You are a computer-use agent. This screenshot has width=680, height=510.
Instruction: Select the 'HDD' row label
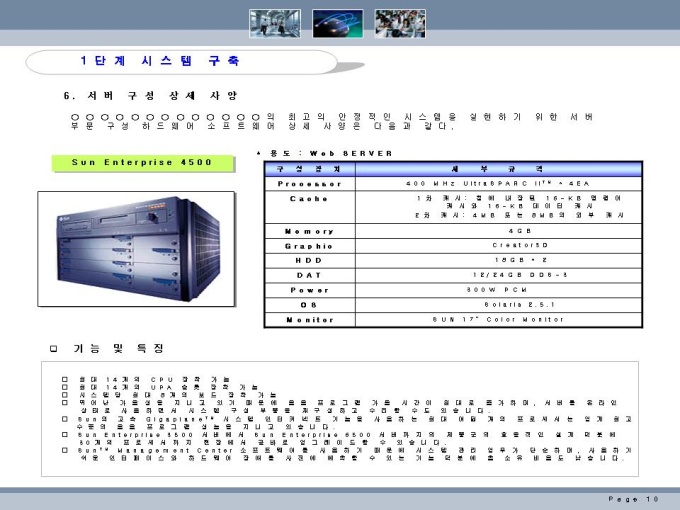(x=310, y=261)
